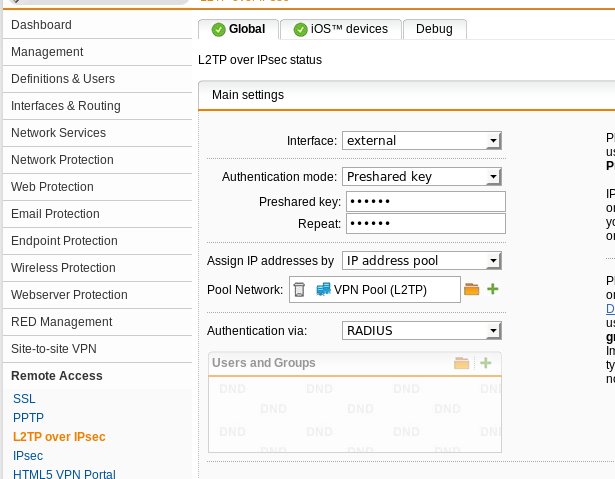The height and width of the screenshot is (479, 615).
Task: Open the Authentication mode dropdown
Action: (x=422, y=177)
